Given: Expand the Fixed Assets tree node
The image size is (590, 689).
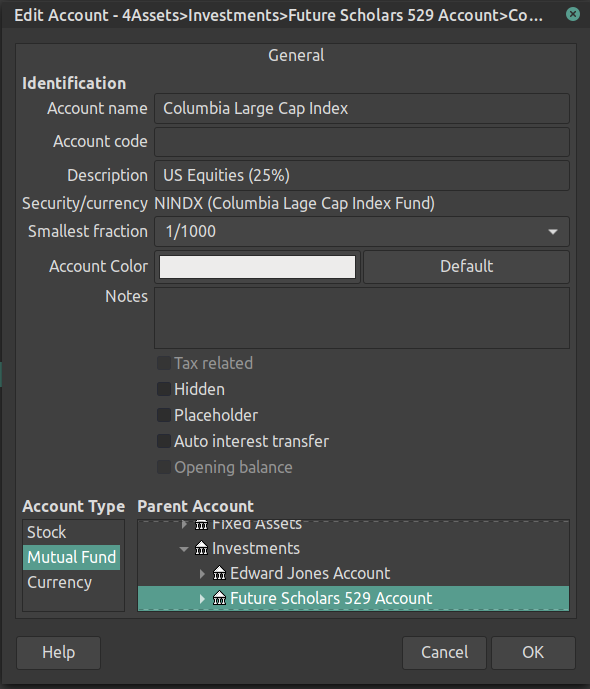Looking at the screenshot, I should (x=184, y=525).
